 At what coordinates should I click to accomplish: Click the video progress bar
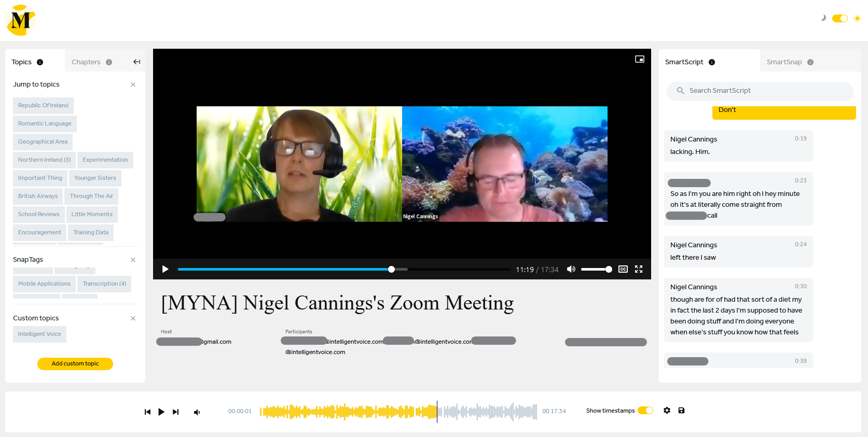pos(343,269)
